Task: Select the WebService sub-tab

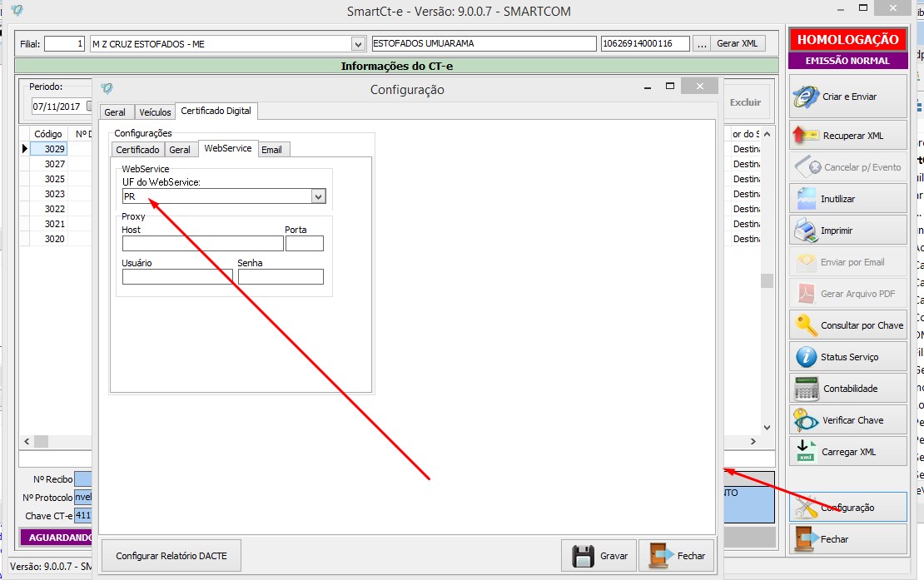Action: coord(228,148)
